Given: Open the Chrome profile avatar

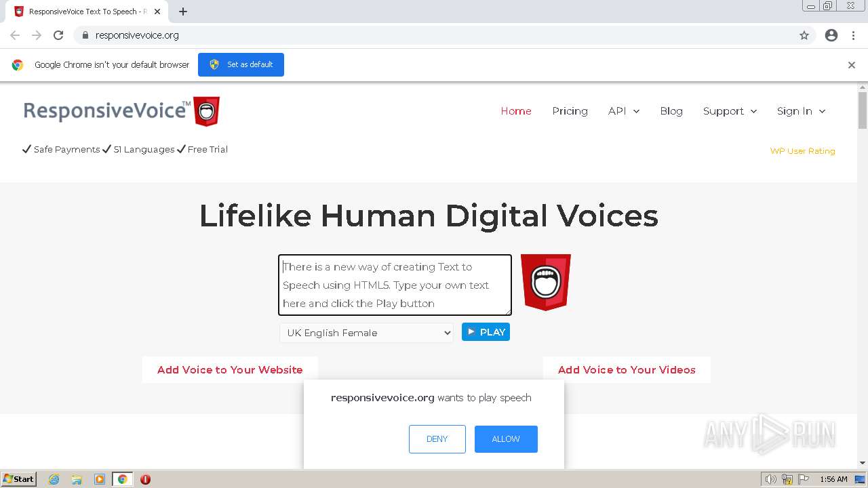Looking at the screenshot, I should click(x=831, y=35).
